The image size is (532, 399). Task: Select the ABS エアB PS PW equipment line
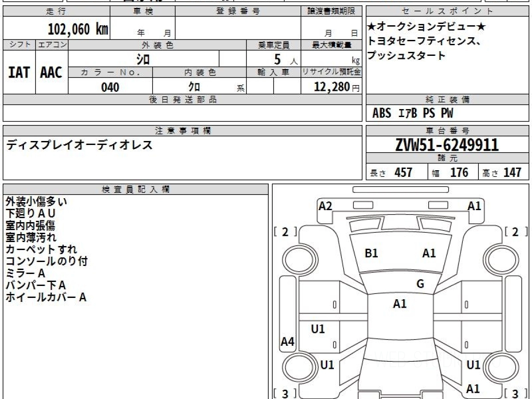click(413, 113)
